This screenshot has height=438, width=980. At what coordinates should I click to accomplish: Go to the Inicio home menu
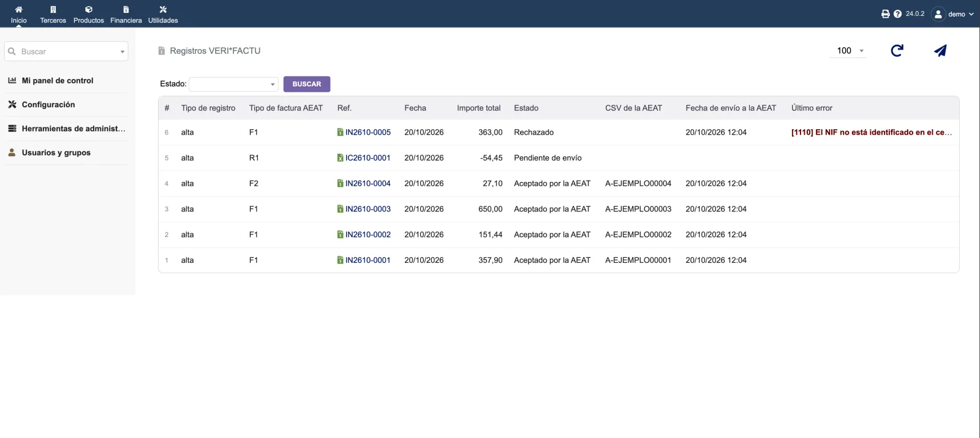[x=18, y=15]
